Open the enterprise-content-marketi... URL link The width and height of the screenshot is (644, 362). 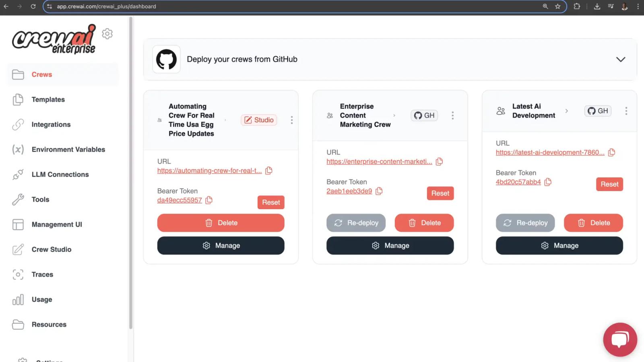point(379,162)
